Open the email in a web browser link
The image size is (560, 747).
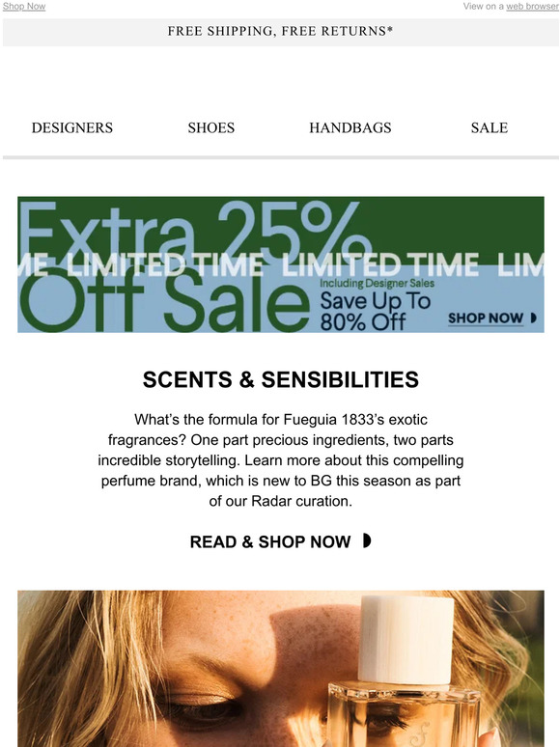click(532, 6)
